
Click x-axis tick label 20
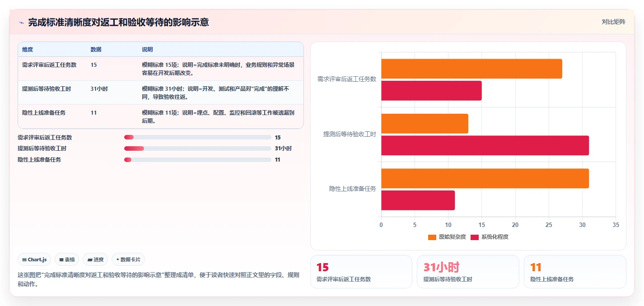(515, 225)
